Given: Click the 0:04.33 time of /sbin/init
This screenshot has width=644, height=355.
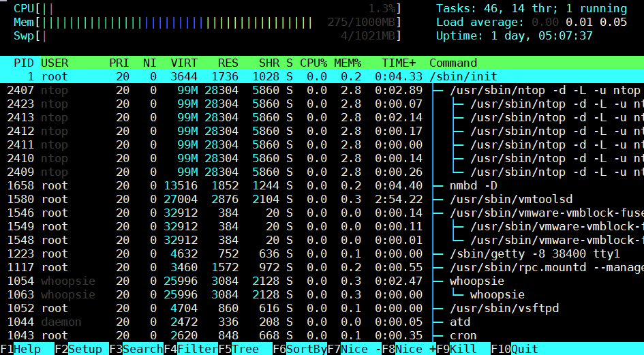Looking at the screenshot, I should pyautogui.click(x=399, y=76).
